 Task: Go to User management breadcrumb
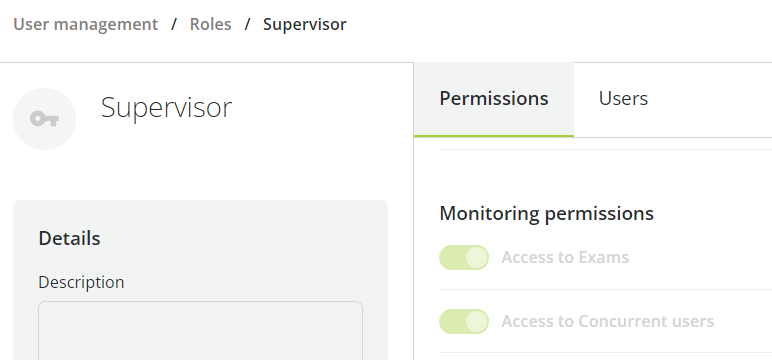pyautogui.click(x=86, y=24)
